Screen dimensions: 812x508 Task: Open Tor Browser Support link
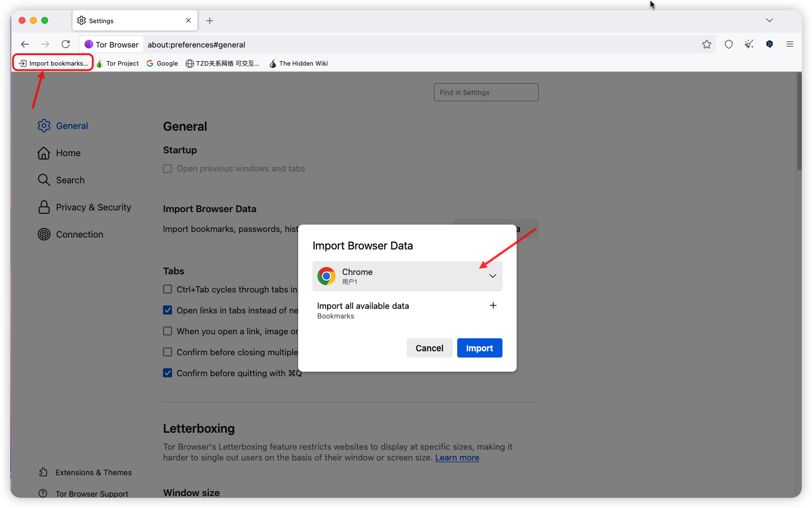pyautogui.click(x=83, y=493)
